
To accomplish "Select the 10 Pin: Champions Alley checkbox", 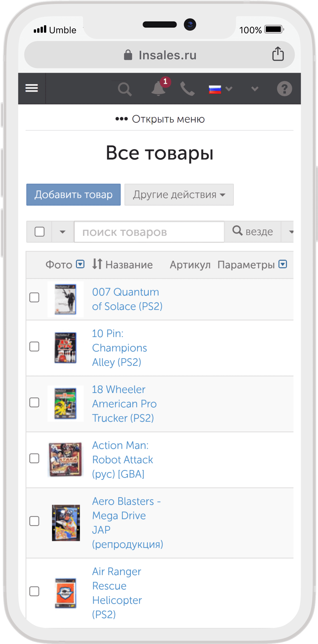I will coord(34,347).
